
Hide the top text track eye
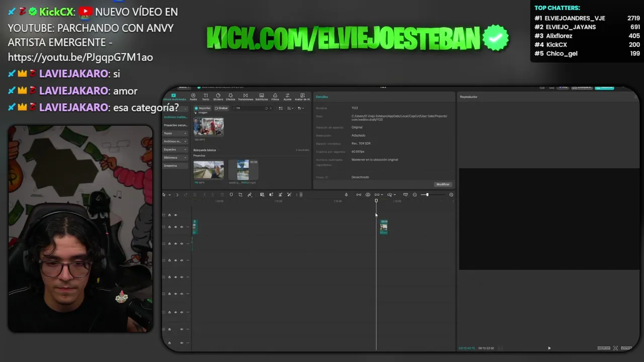point(175,215)
